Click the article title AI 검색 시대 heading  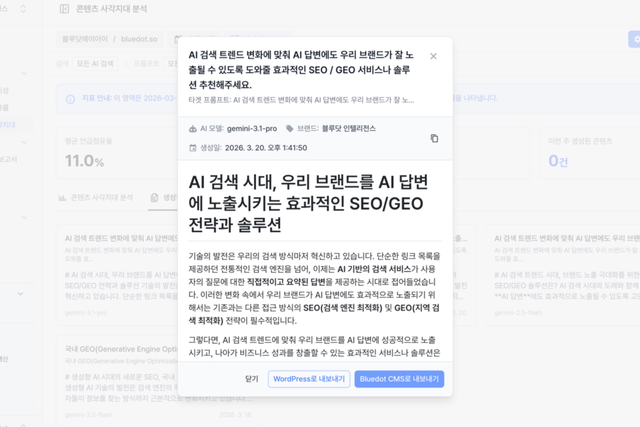[309, 203]
